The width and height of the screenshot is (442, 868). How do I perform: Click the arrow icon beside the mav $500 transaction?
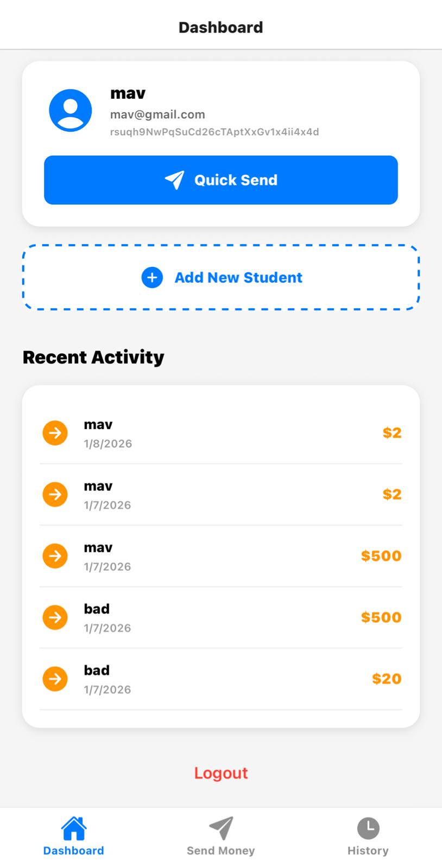[x=55, y=556]
